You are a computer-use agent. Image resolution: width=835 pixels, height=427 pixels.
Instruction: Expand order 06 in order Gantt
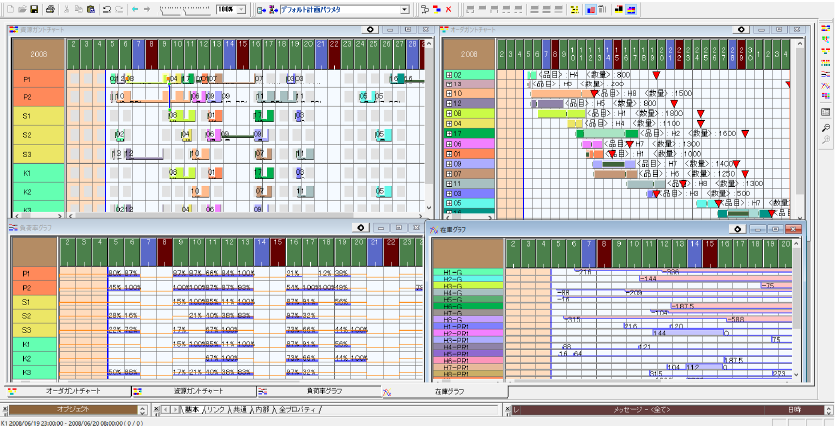click(x=448, y=144)
